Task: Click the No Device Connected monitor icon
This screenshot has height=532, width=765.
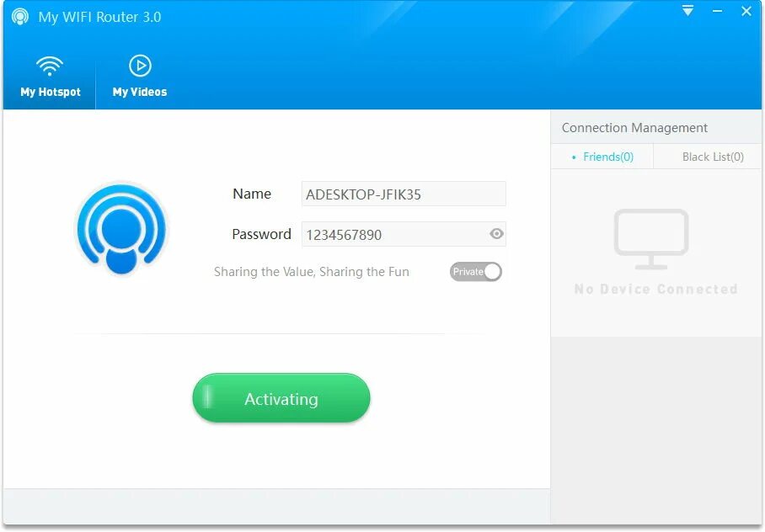Action: point(651,239)
